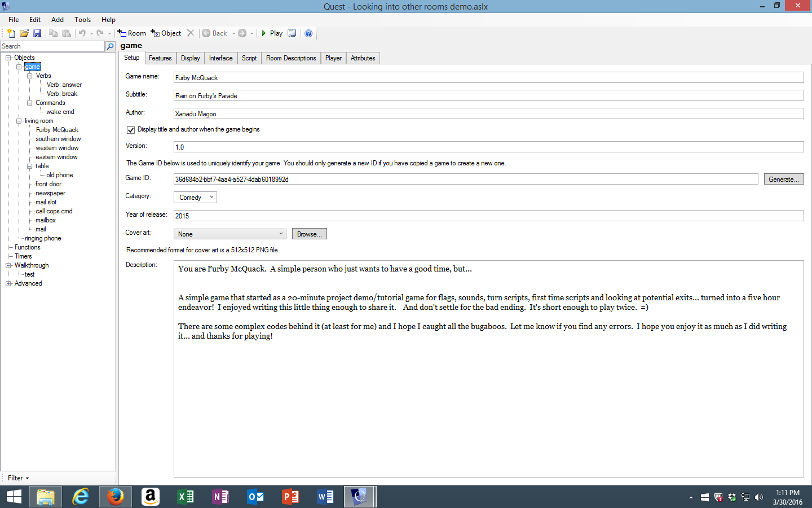812x508 pixels.
Task: Start the game with the Play button
Action: click(271, 33)
